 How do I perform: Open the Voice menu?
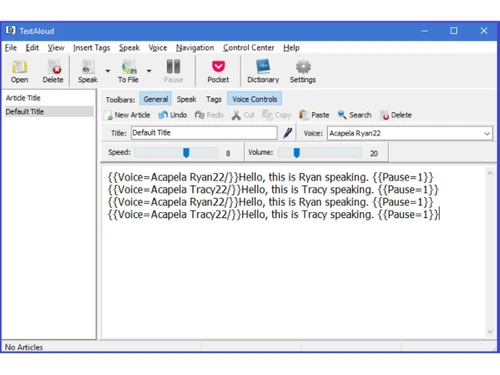tap(158, 48)
